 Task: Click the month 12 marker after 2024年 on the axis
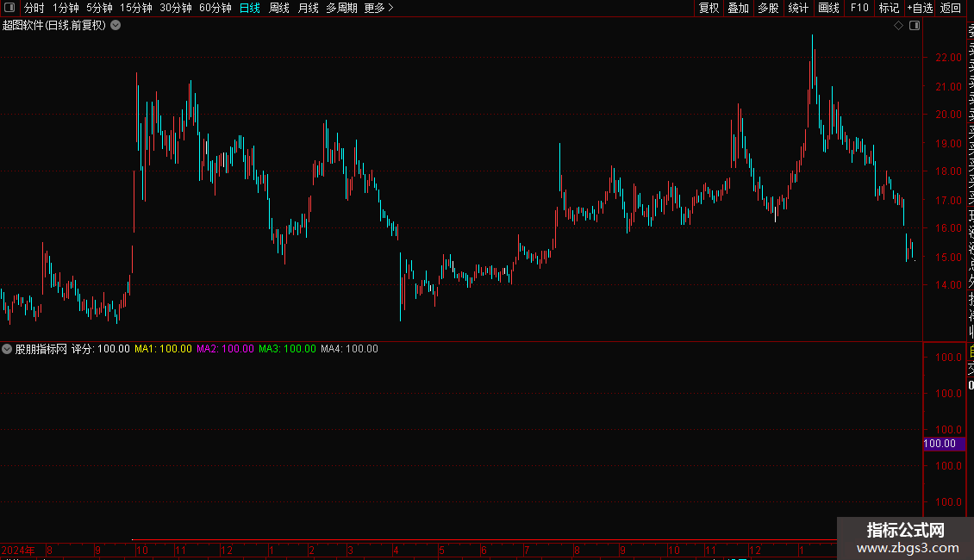coord(227,550)
